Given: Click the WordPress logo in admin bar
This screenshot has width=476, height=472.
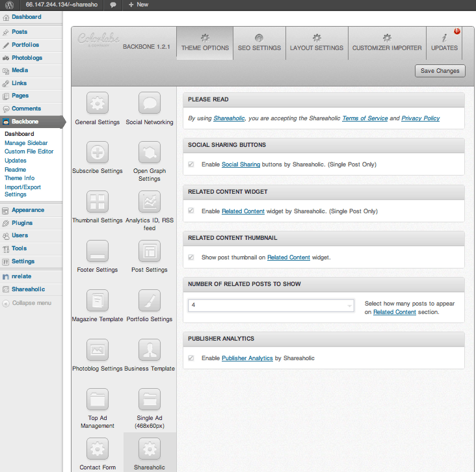Looking at the screenshot, I should (9, 5).
